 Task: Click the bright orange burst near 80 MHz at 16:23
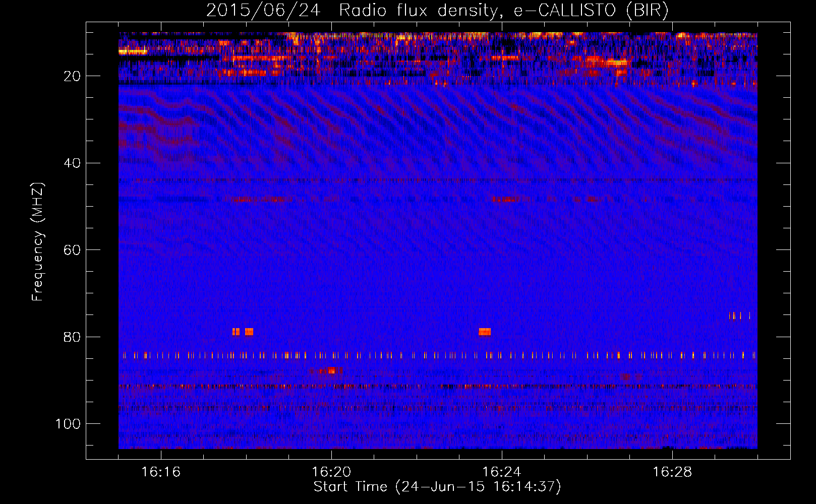(485, 332)
